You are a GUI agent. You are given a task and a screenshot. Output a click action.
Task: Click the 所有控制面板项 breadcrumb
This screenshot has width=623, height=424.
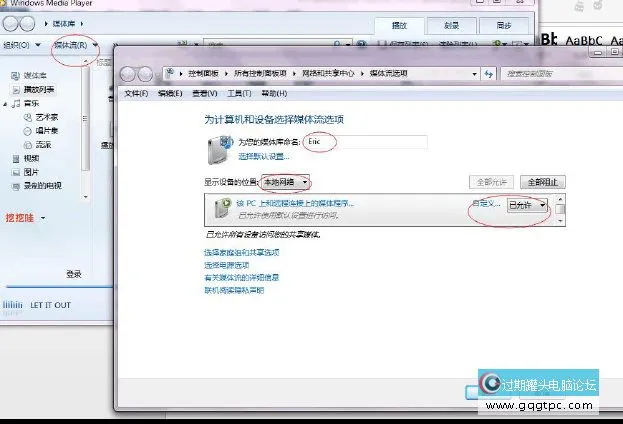click(260, 74)
